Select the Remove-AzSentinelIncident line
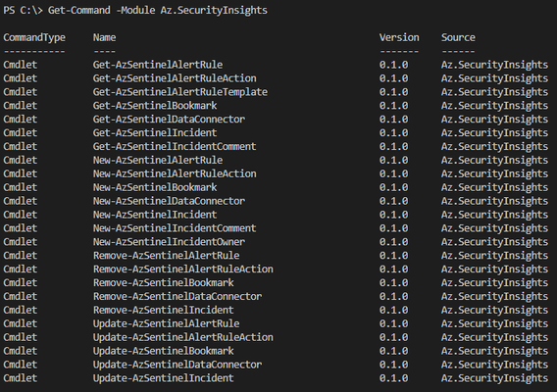The height and width of the screenshot is (392, 557). coord(276,310)
